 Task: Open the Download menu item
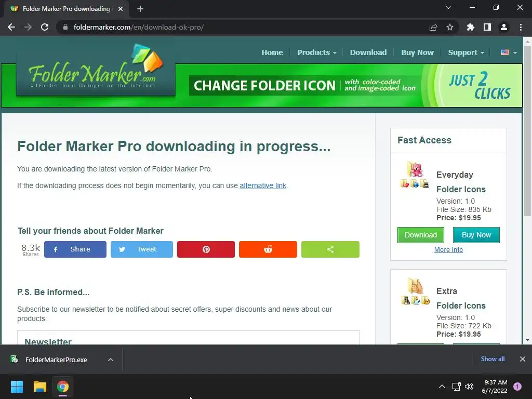pos(368,52)
